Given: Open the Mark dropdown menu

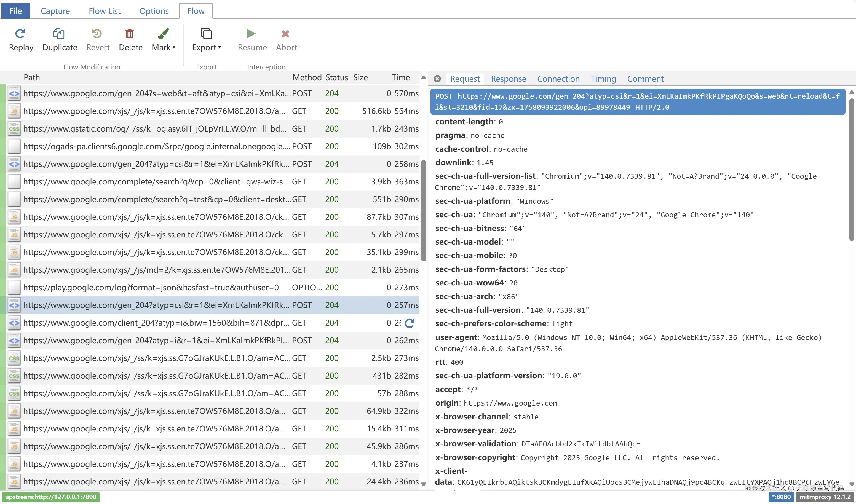Looking at the screenshot, I should [163, 47].
